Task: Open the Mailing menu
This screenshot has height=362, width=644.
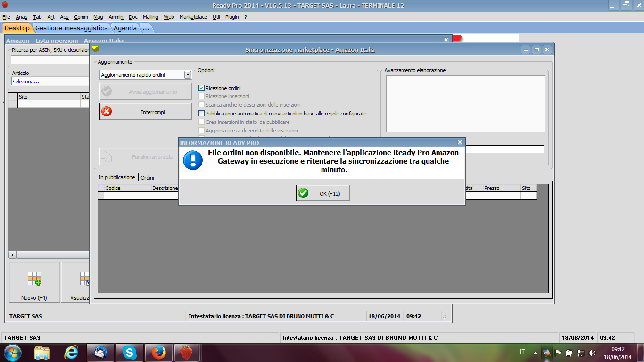Action: (151, 17)
